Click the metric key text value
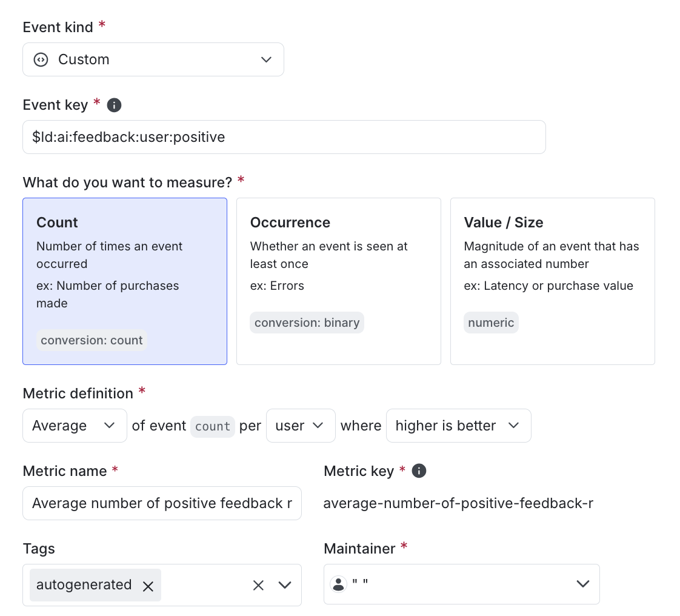 [458, 503]
